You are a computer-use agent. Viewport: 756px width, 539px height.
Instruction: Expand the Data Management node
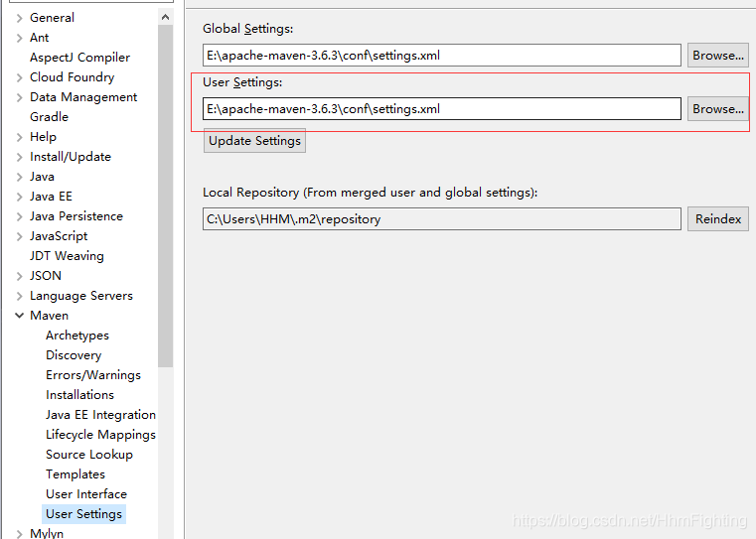[x=19, y=98]
